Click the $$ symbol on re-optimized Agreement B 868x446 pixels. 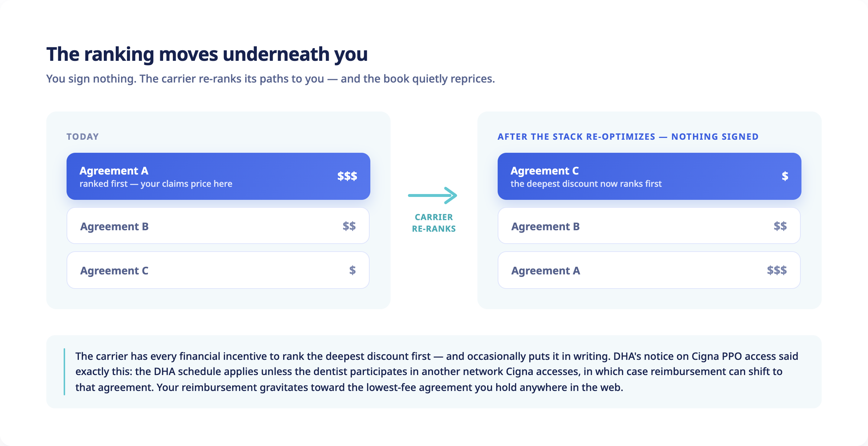click(x=780, y=226)
